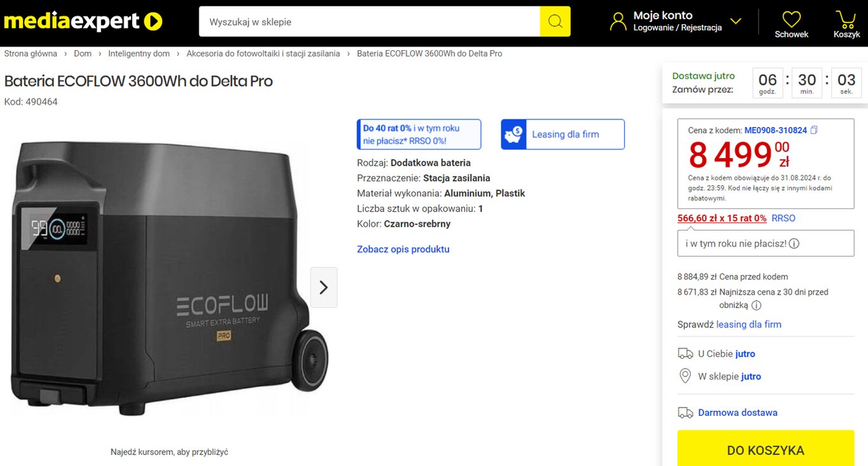Click info icon next to 'obniżką'

[756, 305]
